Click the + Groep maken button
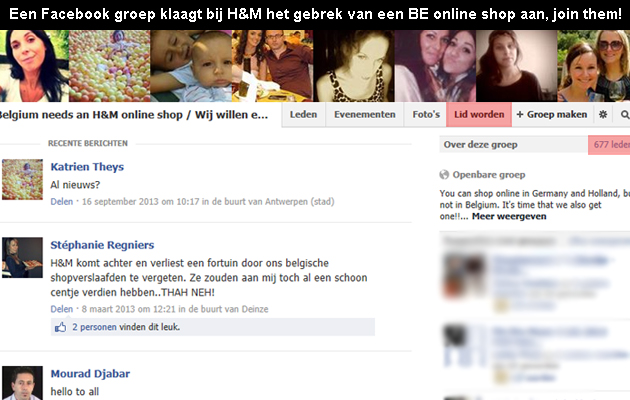Viewport: 630px width, 400px height. pos(552,114)
